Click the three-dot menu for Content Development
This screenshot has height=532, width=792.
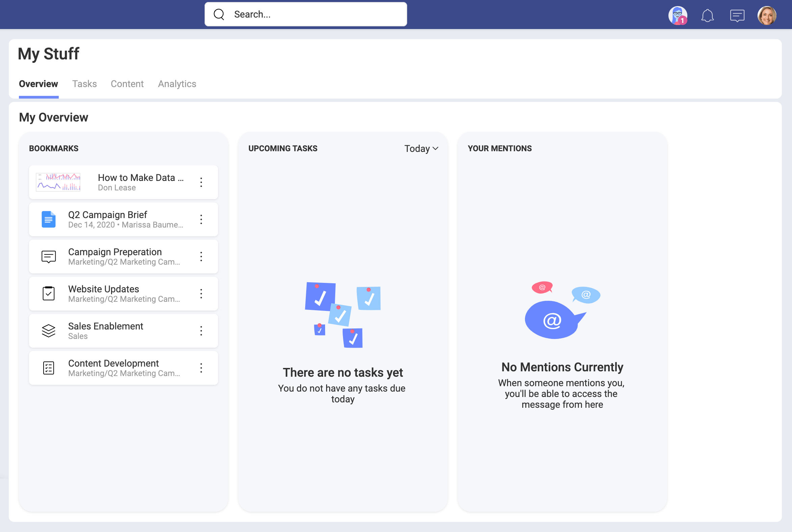[x=201, y=368]
